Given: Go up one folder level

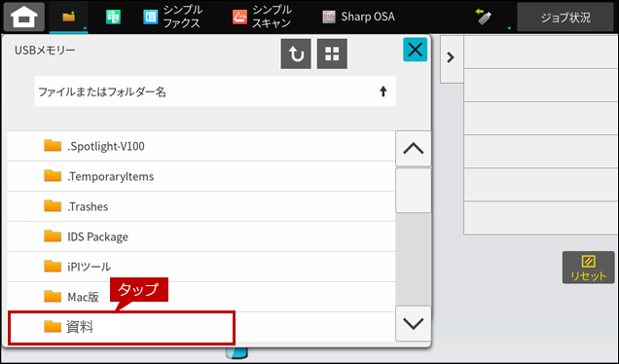Looking at the screenshot, I should (296, 55).
